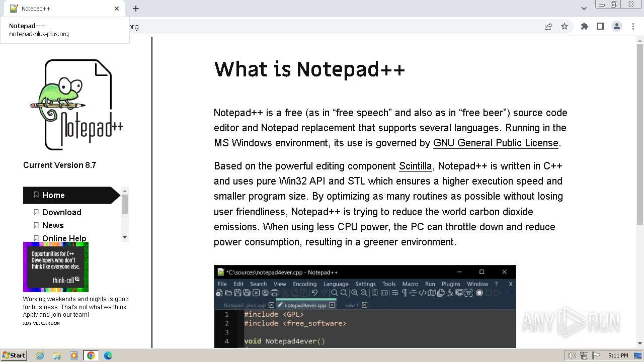Click the 'Working weekends and nights' ad text
This screenshot has width=644, height=362.
pyautogui.click(x=75, y=307)
